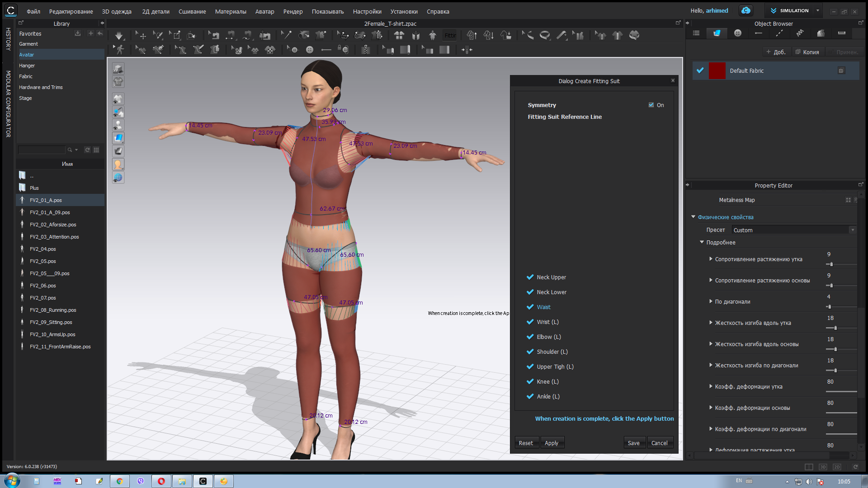Open the Пресет Custom dropdown

pyautogui.click(x=794, y=230)
